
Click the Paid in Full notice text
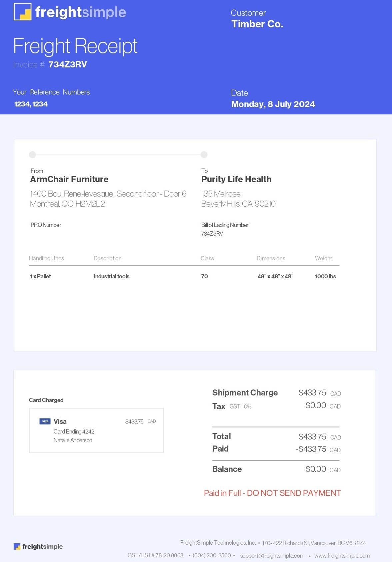pos(272,493)
